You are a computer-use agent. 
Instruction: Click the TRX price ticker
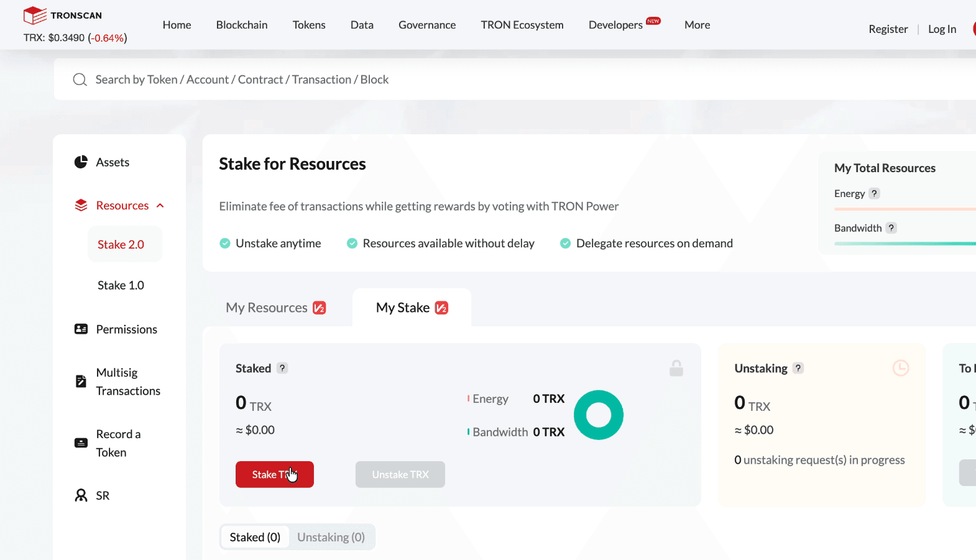coord(75,38)
